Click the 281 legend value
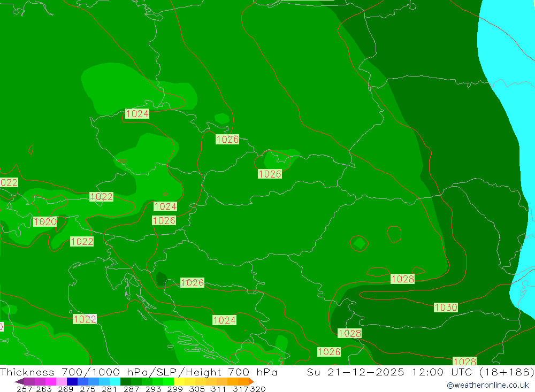 [x=109, y=389]
